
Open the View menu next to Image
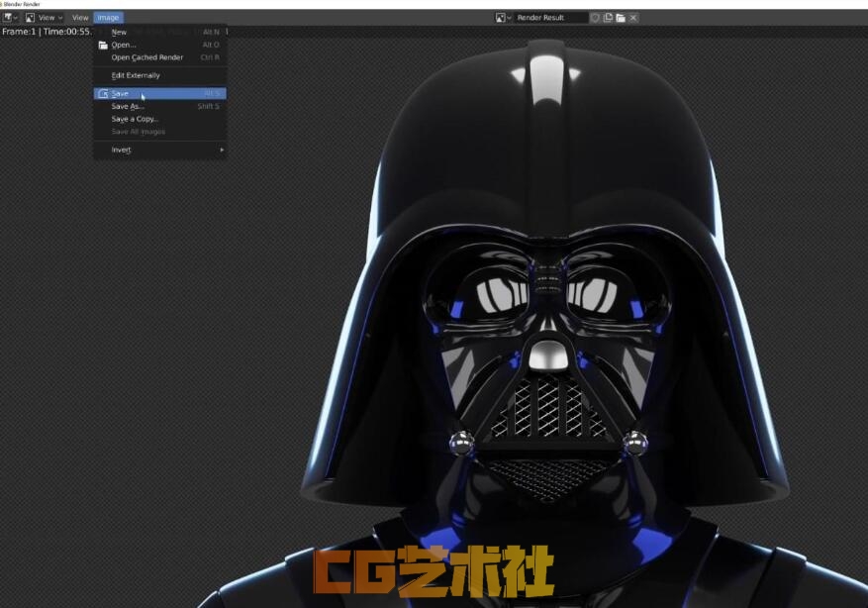80,18
